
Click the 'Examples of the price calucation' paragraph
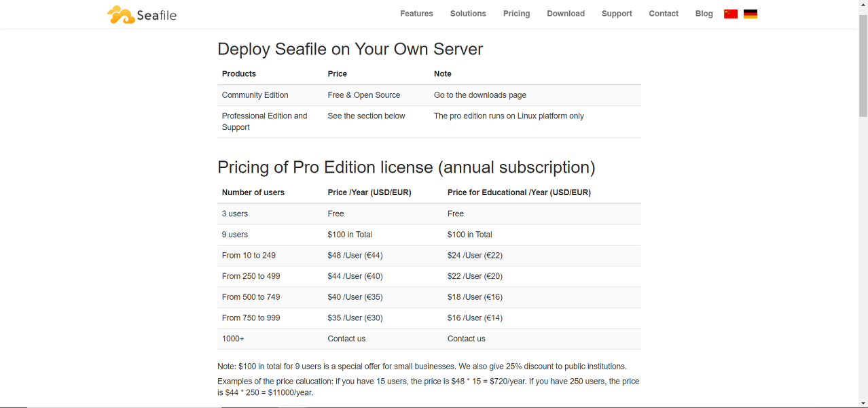(429, 387)
